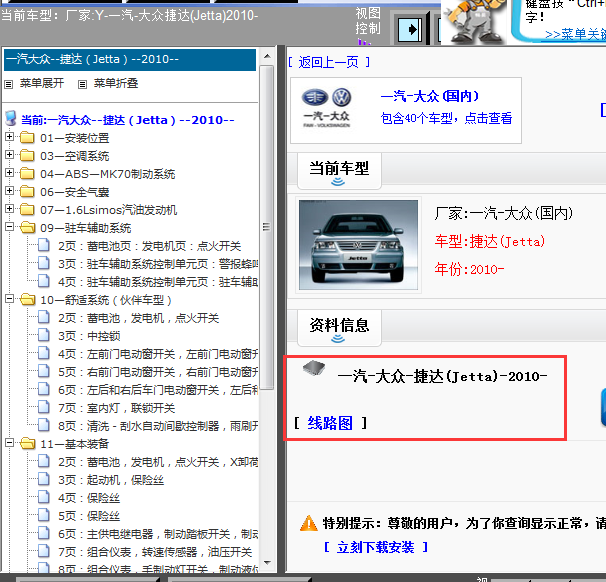Click page icon for 3页：中控锁
This screenshot has width=606, height=582.
point(43,335)
